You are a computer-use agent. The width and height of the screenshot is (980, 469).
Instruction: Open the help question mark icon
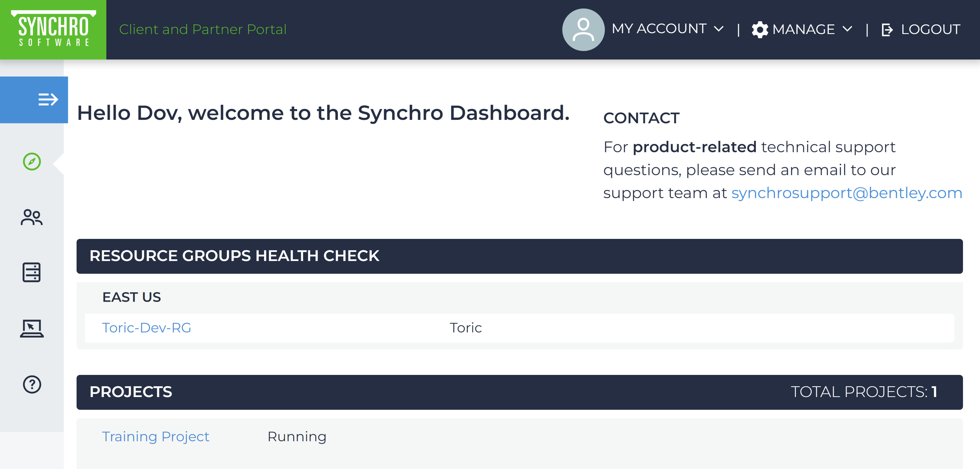point(32,384)
